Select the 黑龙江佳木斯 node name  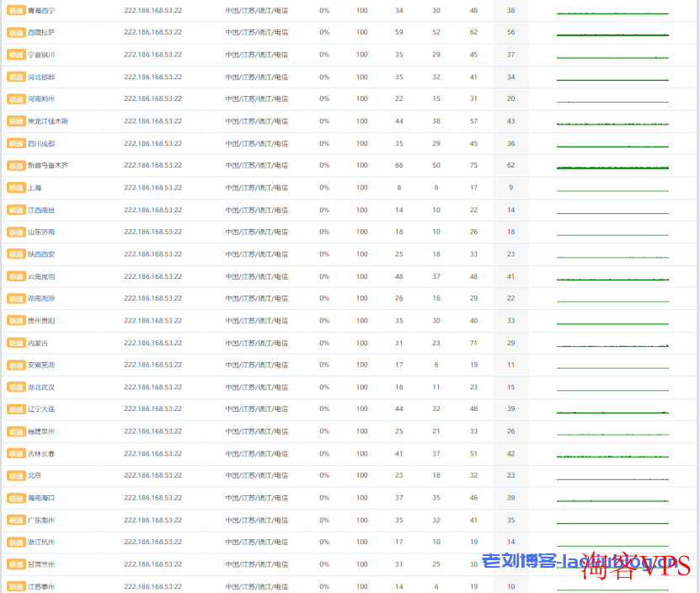click(48, 121)
